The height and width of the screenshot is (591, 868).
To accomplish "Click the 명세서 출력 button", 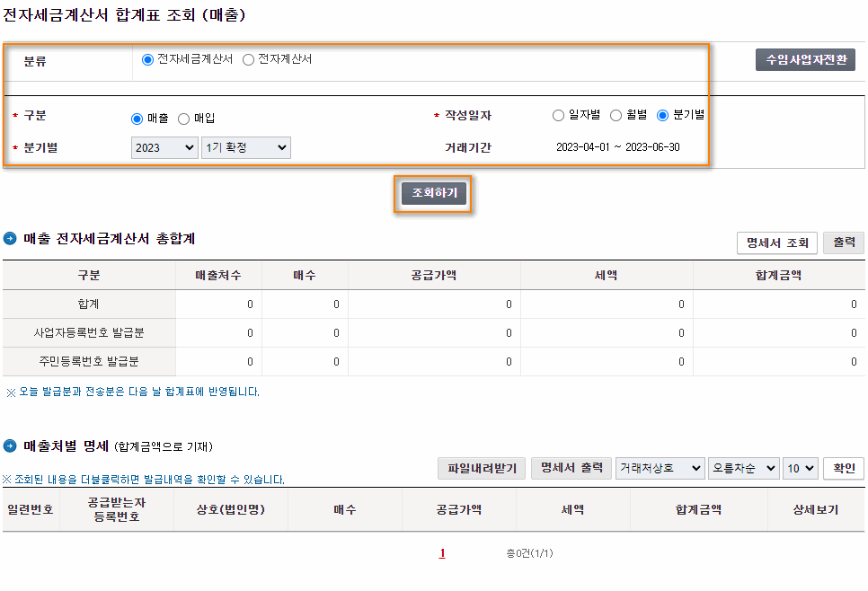I will pyautogui.click(x=571, y=468).
